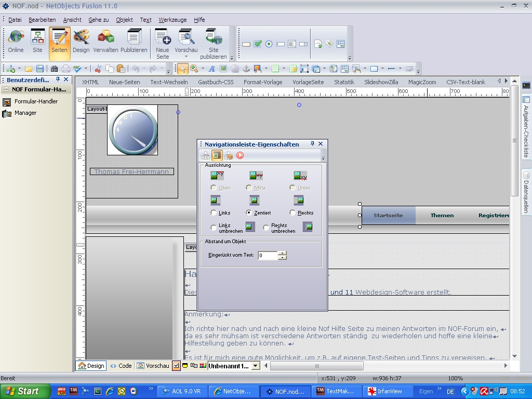The width and height of the screenshot is (532, 399).
Task: Click the Themen navigation button
Action: coord(442,215)
